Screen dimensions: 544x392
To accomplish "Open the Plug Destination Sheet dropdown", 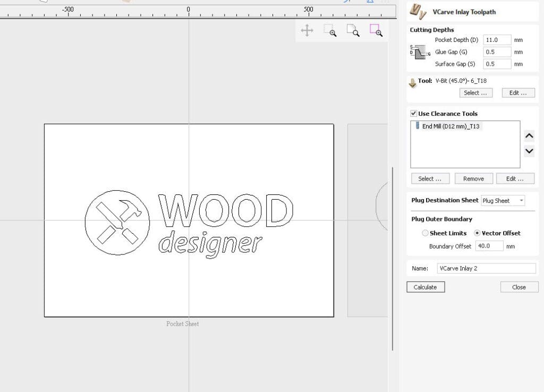I will tap(503, 200).
